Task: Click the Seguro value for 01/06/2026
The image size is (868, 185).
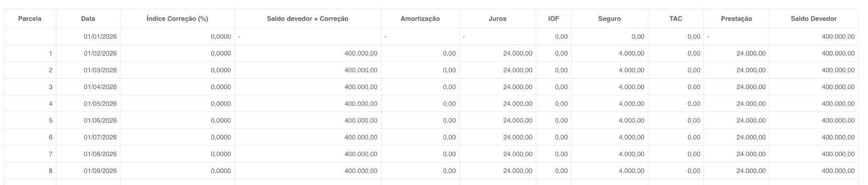Action: click(631, 121)
